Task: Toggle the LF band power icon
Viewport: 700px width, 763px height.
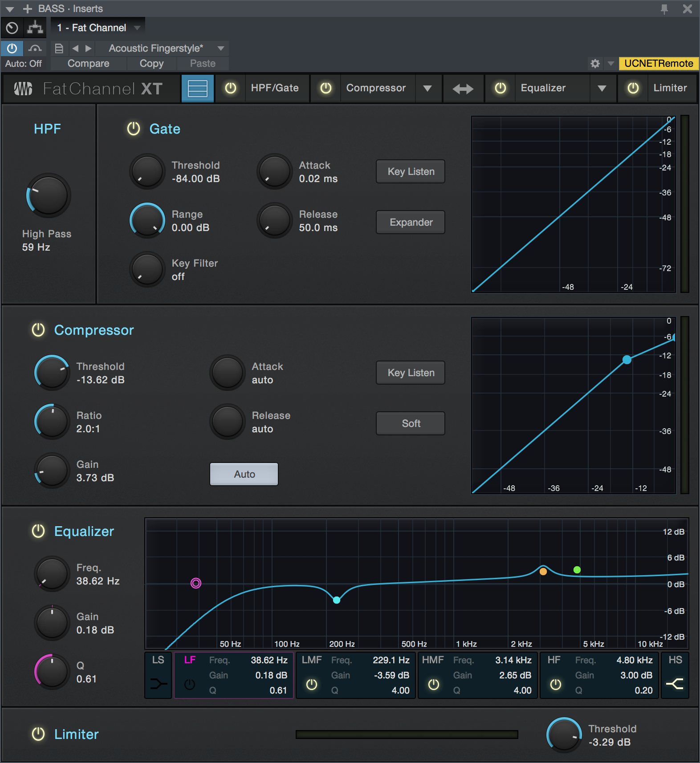Action: click(190, 684)
